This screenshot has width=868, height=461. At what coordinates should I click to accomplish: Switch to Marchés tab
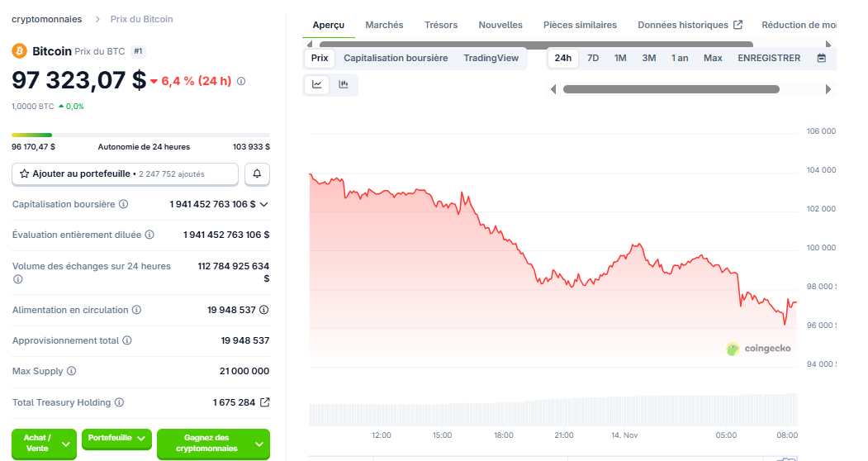pos(384,25)
